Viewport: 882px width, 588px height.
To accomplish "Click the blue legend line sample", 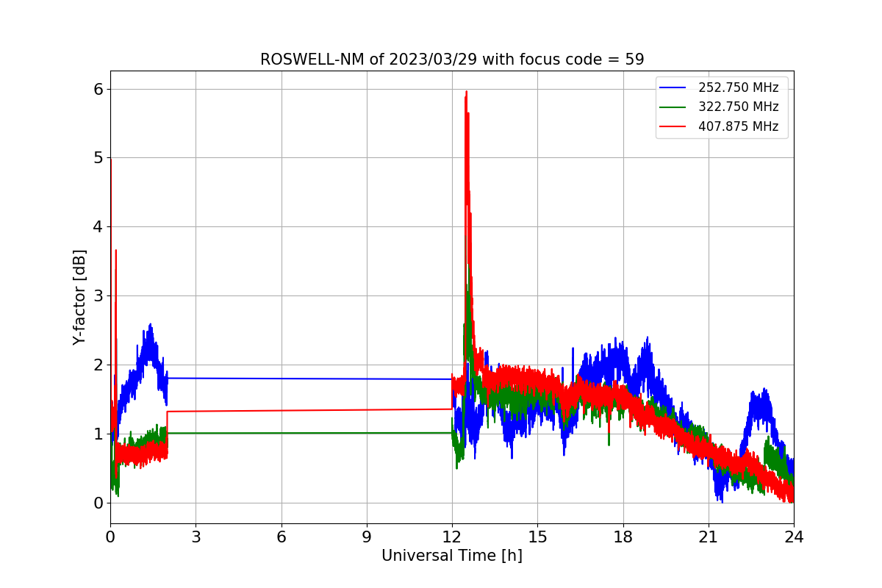I will tap(673, 88).
